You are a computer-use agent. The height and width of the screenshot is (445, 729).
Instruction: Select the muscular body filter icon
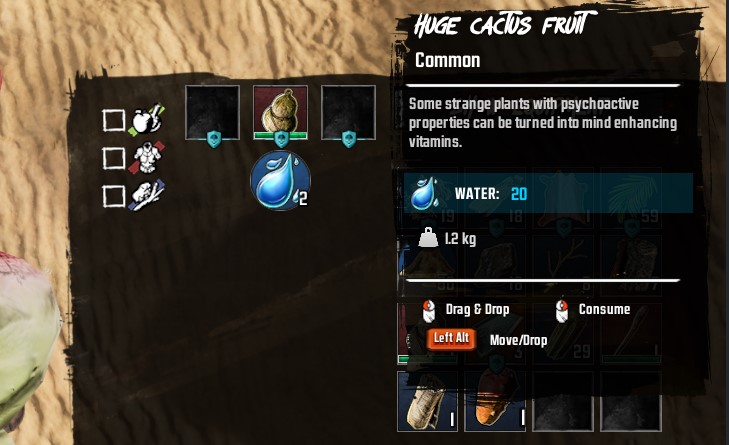146,158
